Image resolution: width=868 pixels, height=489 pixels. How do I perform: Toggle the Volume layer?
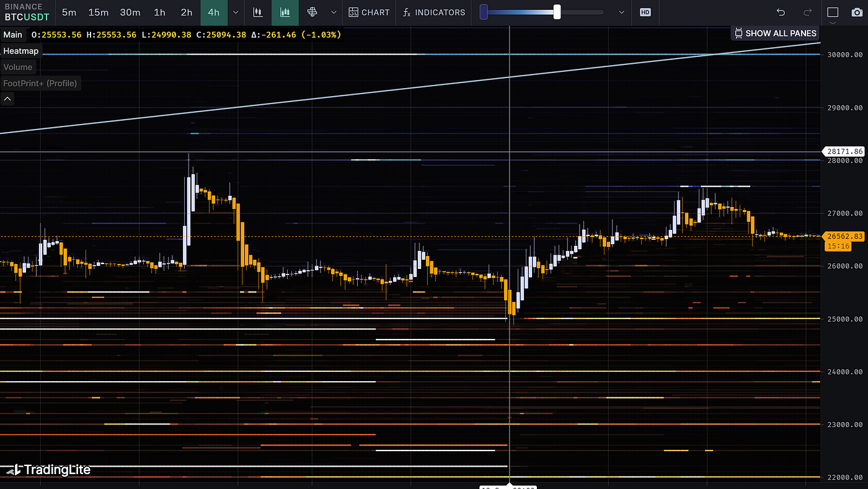click(18, 67)
